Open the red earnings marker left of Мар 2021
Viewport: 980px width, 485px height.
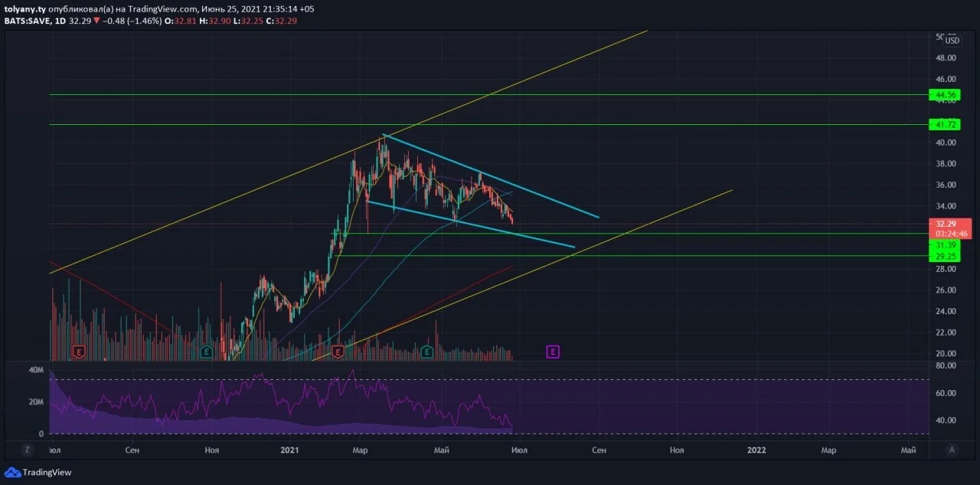(338, 352)
